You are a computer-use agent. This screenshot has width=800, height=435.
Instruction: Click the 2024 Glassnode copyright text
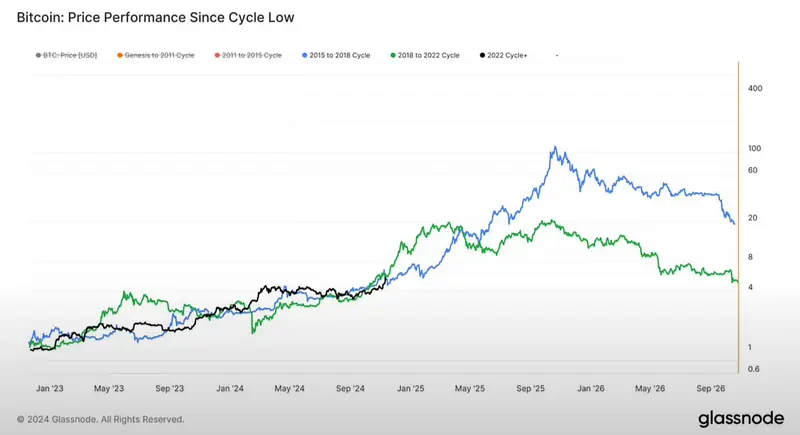click(x=101, y=419)
